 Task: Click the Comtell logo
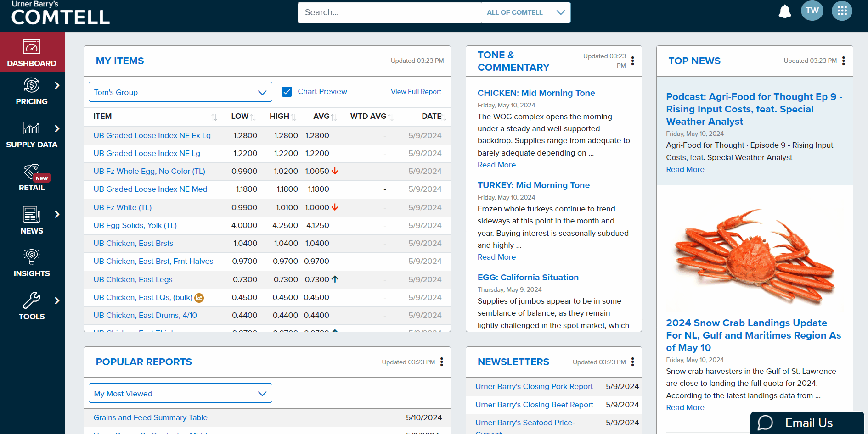pos(60,13)
